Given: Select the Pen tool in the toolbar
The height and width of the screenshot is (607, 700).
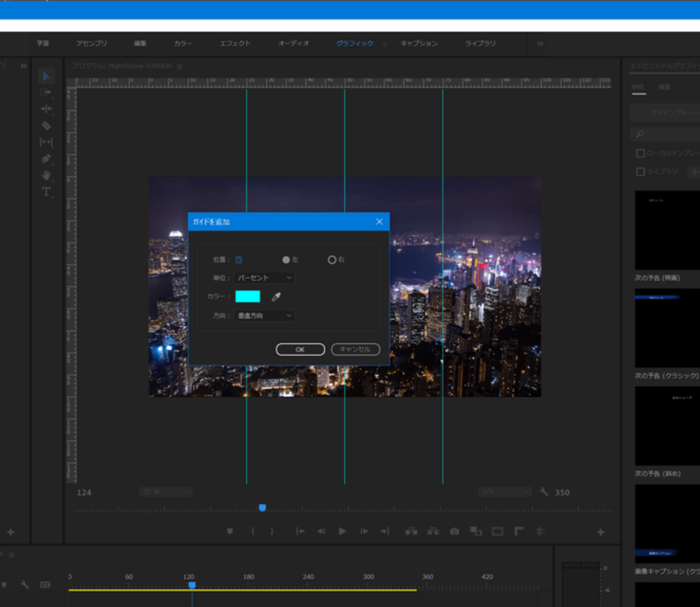Looking at the screenshot, I should click(46, 158).
